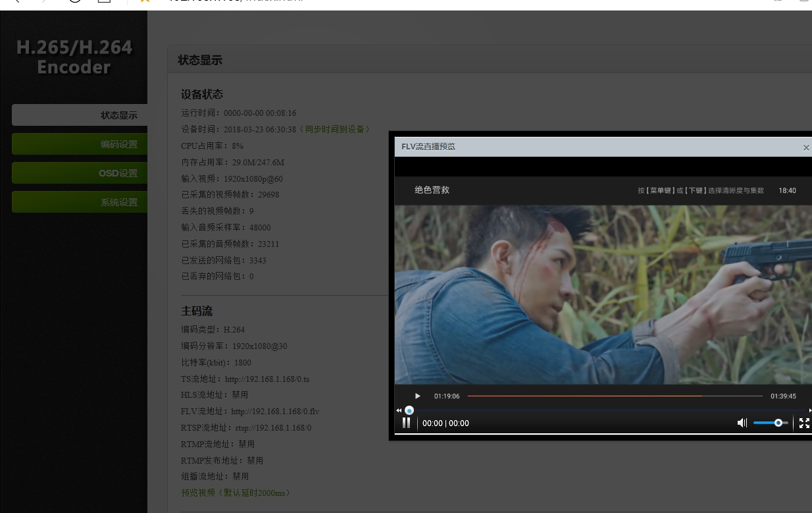The width and height of the screenshot is (812, 513).
Task: Click the 输入视频 1920x1080p@60 row
Action: coord(232,178)
